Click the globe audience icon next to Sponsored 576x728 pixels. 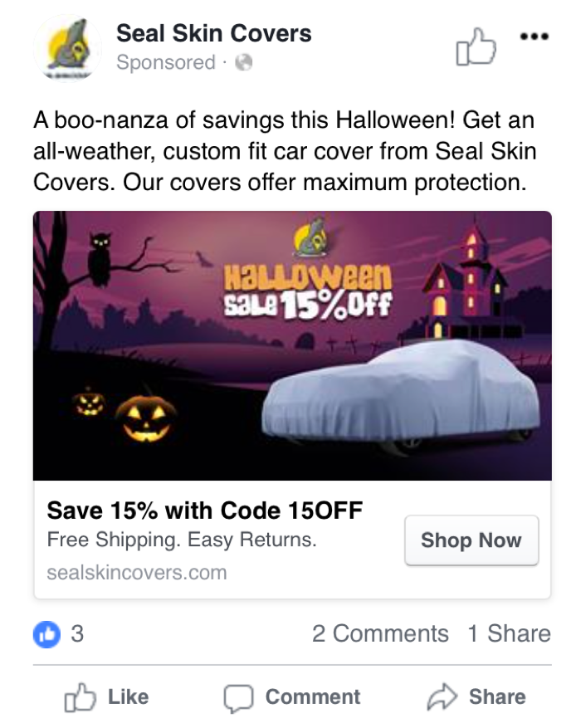tap(242, 62)
